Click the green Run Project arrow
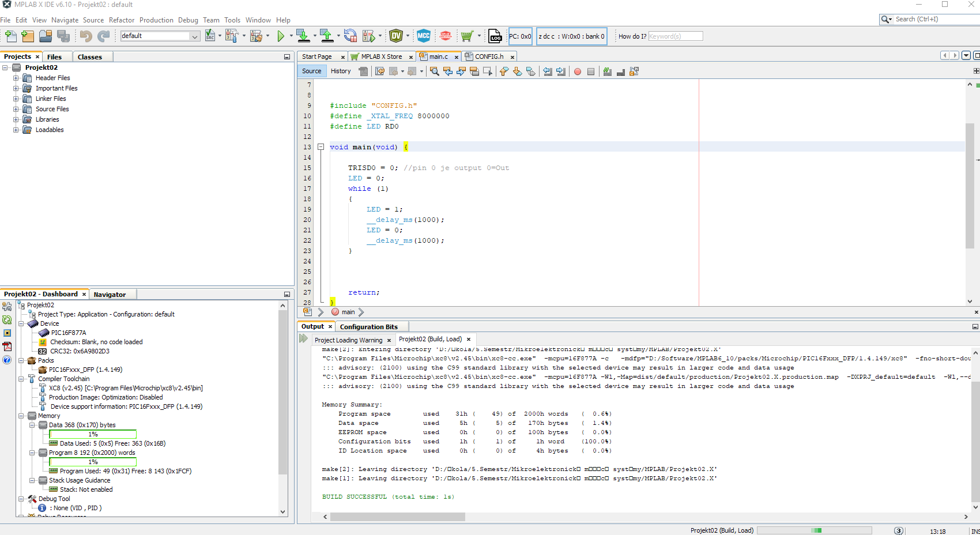 [x=281, y=36]
